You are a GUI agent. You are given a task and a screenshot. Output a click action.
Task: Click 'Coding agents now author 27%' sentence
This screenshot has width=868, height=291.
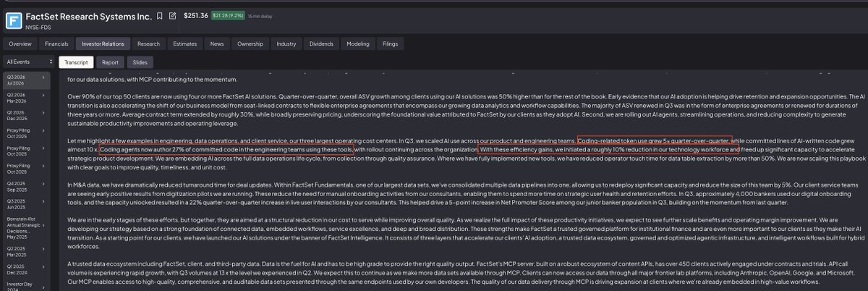coord(226,149)
